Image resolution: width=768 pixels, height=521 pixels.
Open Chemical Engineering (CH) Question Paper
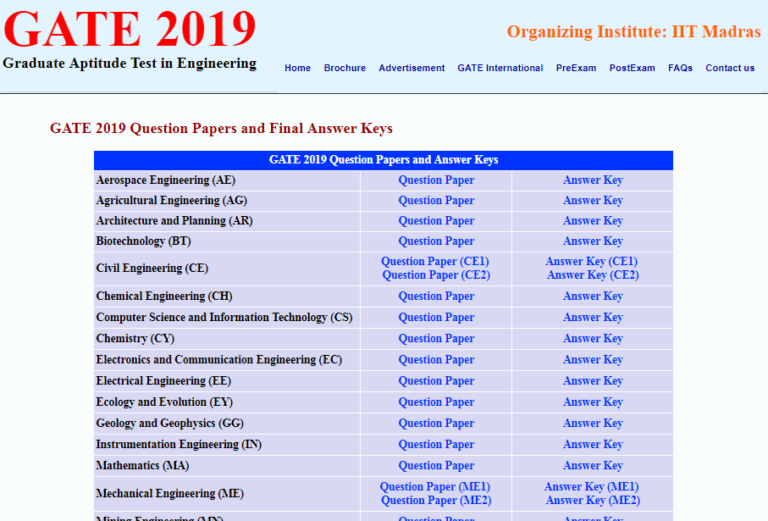436,296
